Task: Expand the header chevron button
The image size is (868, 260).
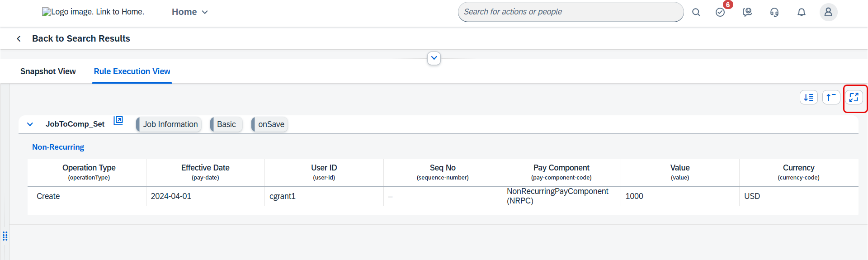Action: click(434, 58)
